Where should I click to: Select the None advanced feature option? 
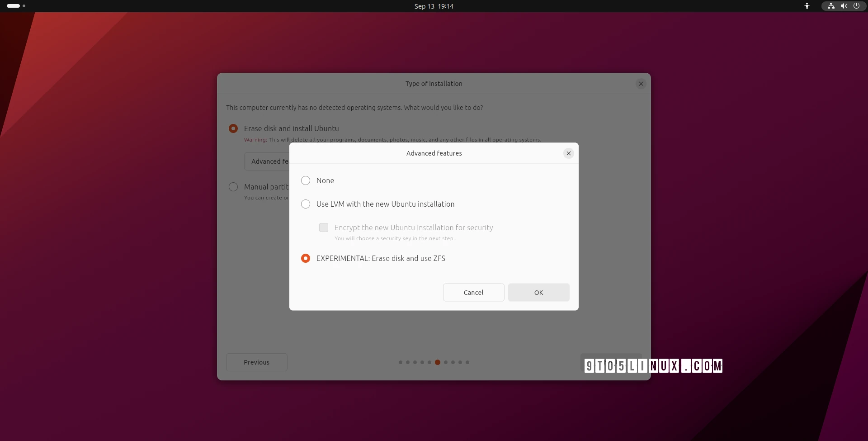306,180
